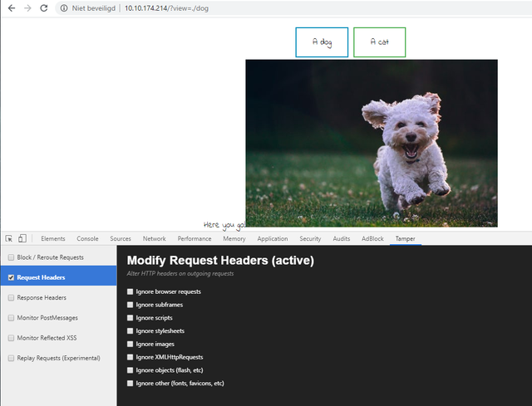This screenshot has width=532, height=406.
Task: Switch to the Application tab
Action: (x=273, y=238)
